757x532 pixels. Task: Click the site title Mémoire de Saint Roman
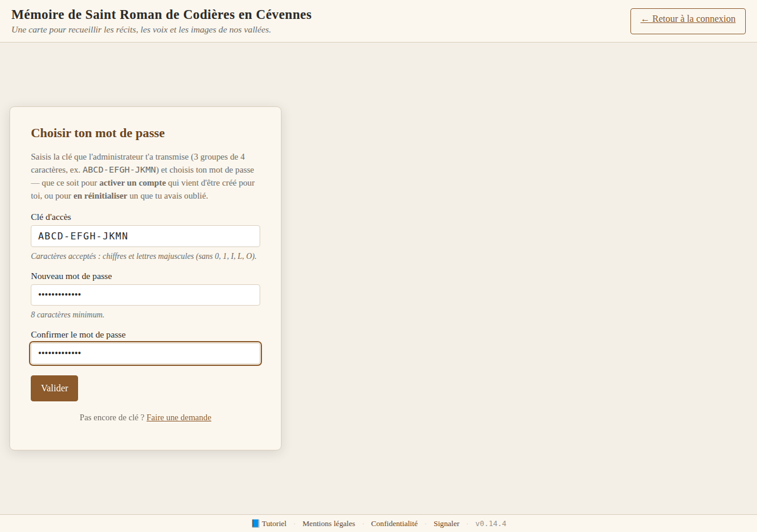pyautogui.click(x=161, y=15)
